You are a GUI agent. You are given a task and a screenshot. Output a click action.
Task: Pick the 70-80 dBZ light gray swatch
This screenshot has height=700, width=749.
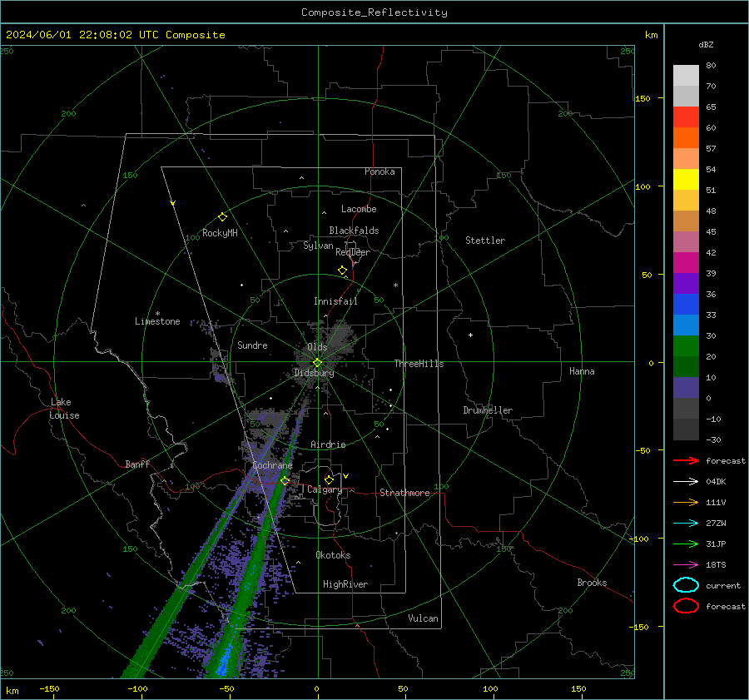686,76
